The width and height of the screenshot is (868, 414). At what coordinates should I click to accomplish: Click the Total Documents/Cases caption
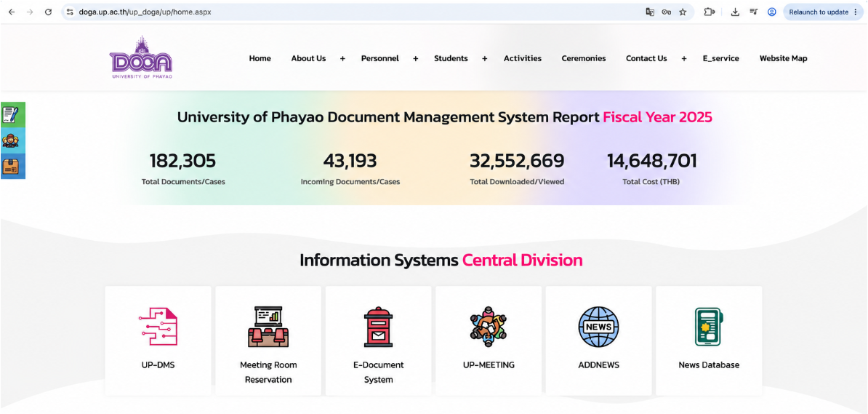183,181
